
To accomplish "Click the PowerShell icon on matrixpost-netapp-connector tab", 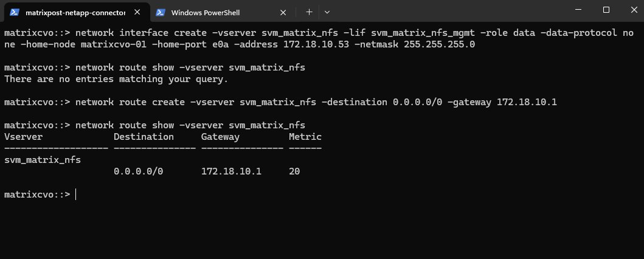I will coord(14,12).
